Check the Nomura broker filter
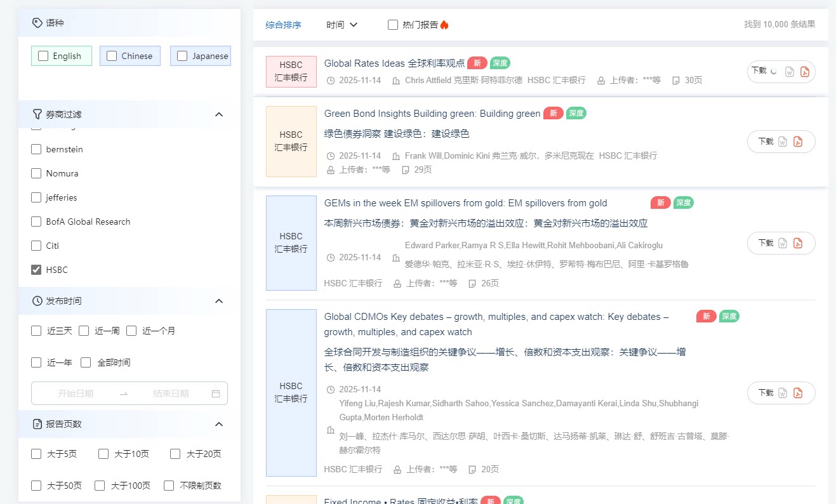The width and height of the screenshot is (836, 504). (x=36, y=174)
